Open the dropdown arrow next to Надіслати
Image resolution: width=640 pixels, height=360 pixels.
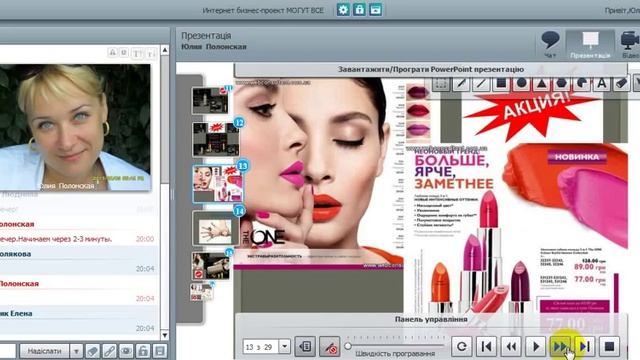pos(76,351)
